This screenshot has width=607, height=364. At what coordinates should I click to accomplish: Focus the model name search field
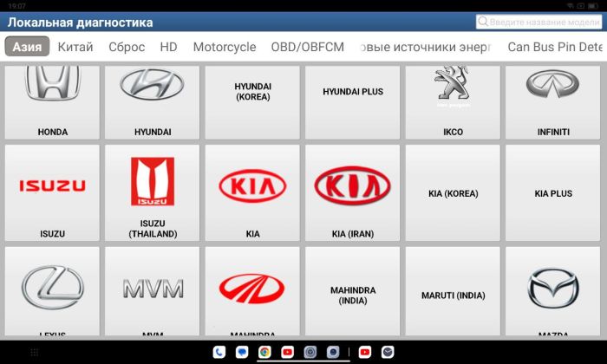[538, 22]
